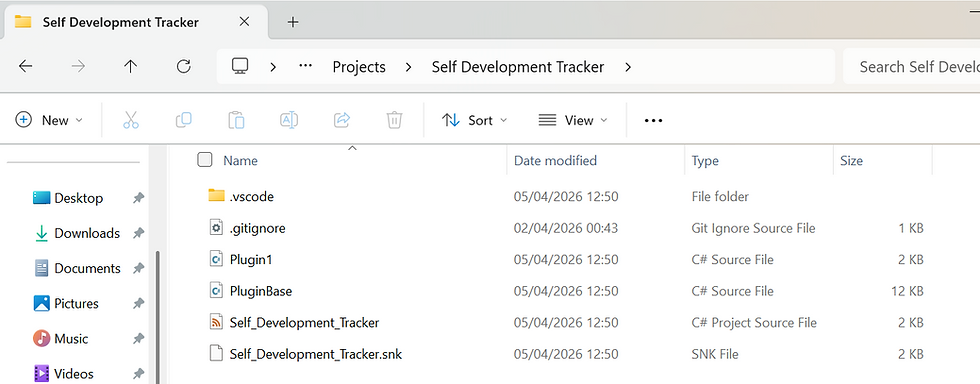The height and width of the screenshot is (384, 980).
Task: Click the Git Ignore Source File type cell
Action: click(x=753, y=228)
